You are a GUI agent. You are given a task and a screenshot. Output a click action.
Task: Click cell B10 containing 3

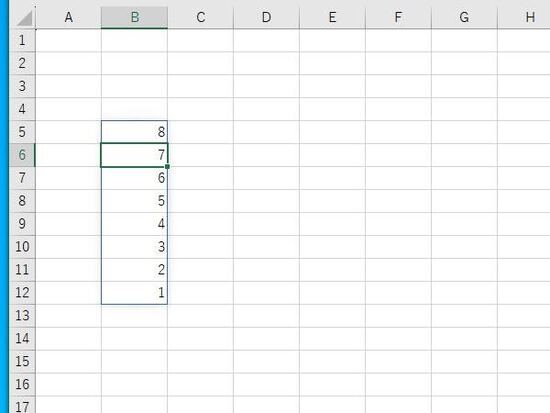pos(134,247)
